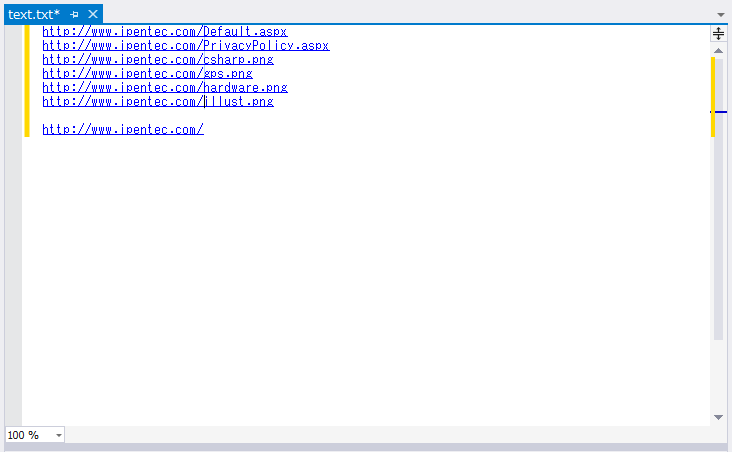Open the PrivacyPolicy.aspx URL link

186,46
